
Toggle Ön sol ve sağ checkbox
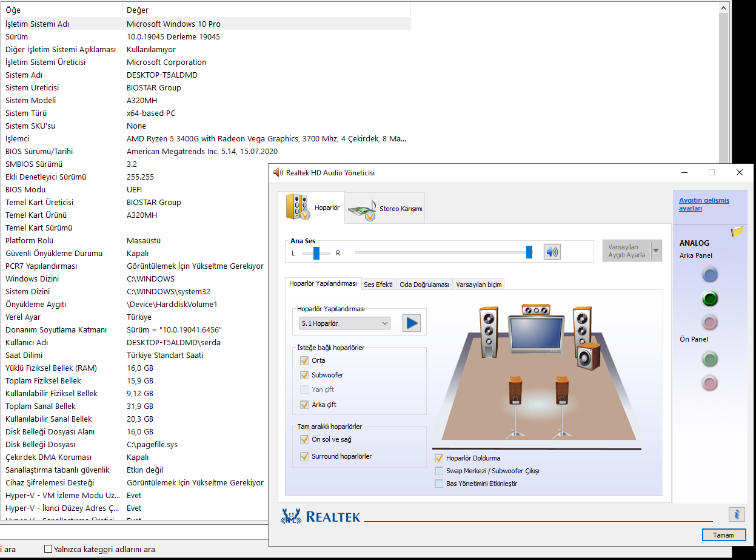tap(304, 439)
